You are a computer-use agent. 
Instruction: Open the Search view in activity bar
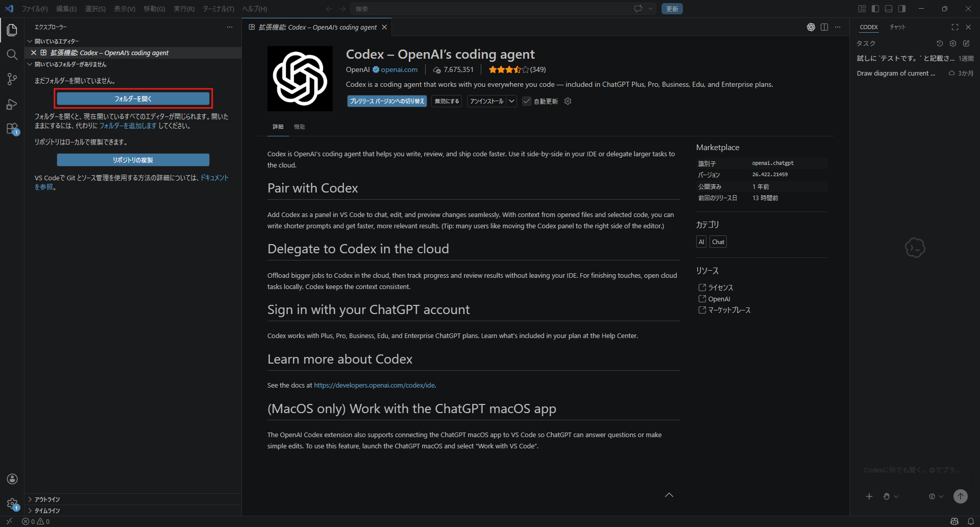click(12, 55)
